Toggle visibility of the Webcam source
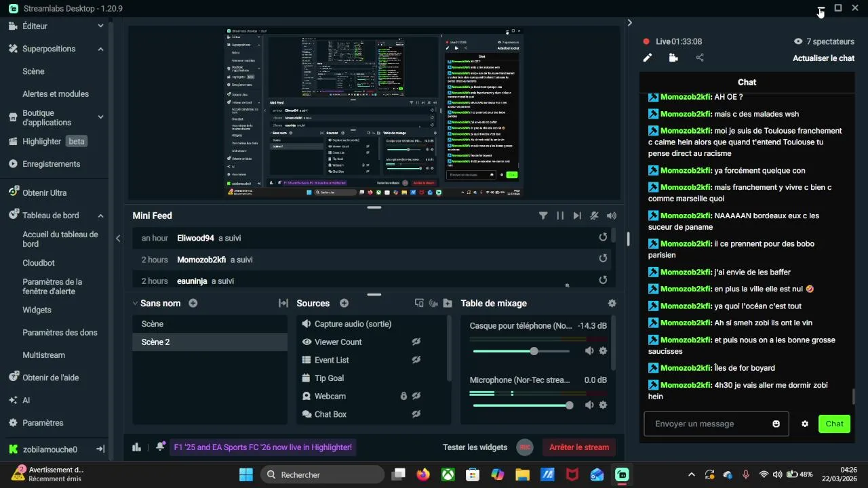The width and height of the screenshot is (868, 488). (416, 396)
